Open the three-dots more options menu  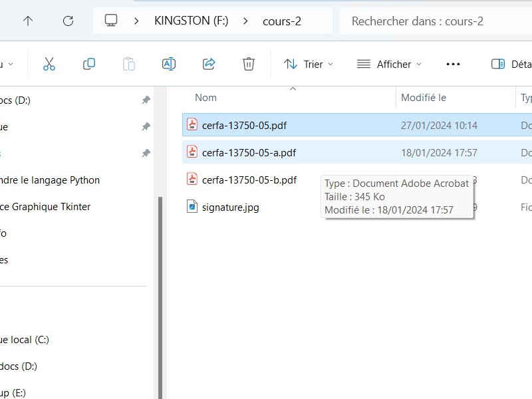click(x=453, y=64)
